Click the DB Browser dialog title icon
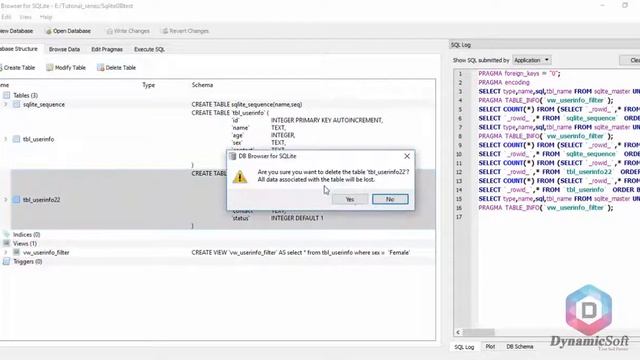Viewport: 640px width, 360px height. coord(233,156)
